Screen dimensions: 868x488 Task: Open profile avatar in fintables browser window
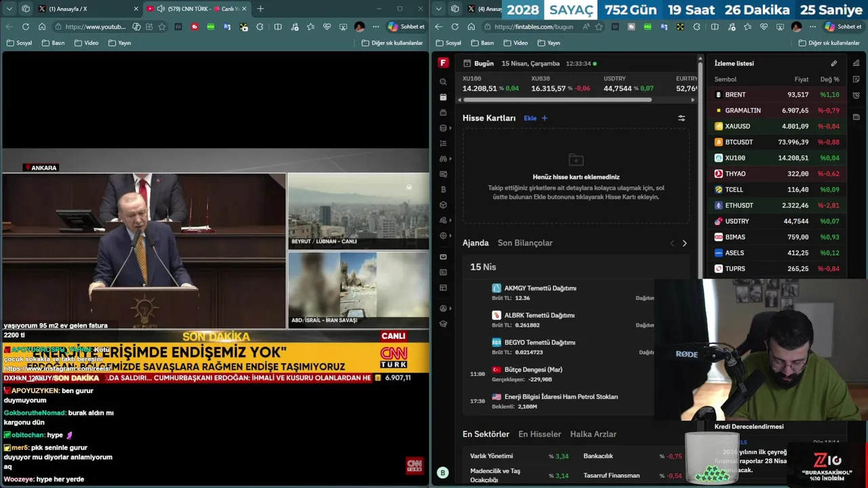pos(796,27)
